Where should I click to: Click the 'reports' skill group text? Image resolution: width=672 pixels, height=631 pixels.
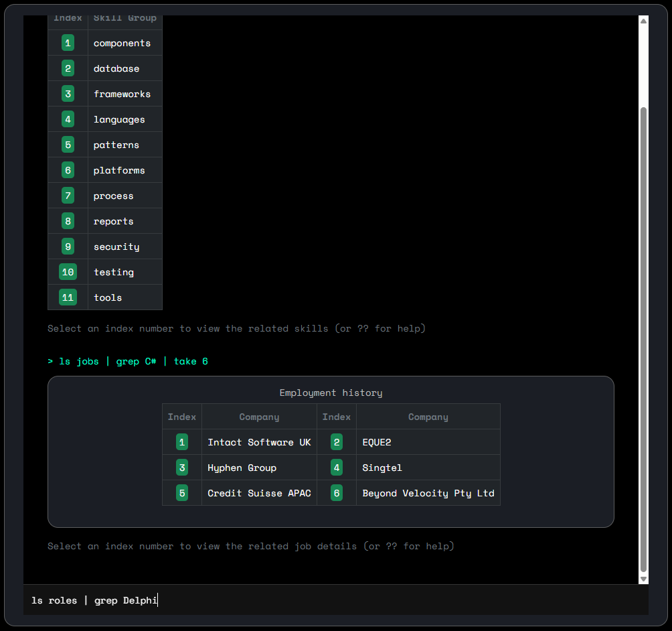[x=114, y=221]
